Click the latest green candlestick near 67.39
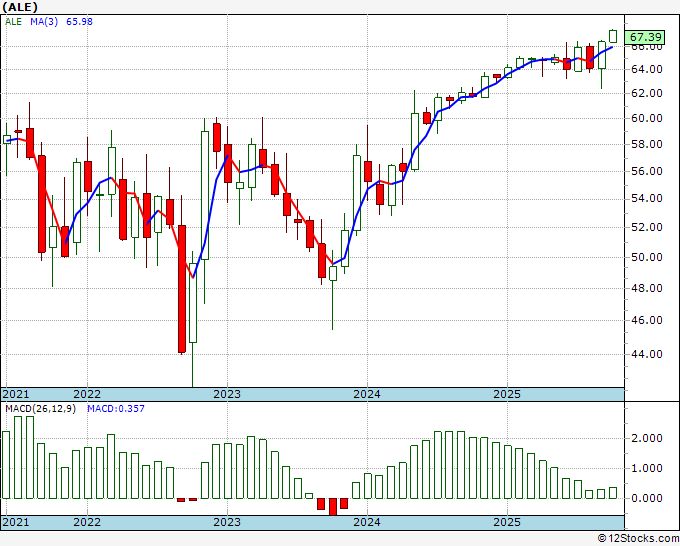 613,36
